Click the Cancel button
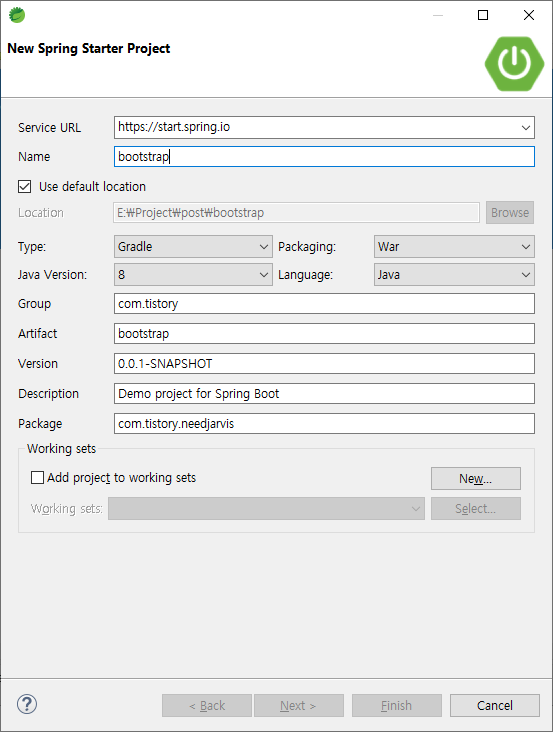 (495, 705)
